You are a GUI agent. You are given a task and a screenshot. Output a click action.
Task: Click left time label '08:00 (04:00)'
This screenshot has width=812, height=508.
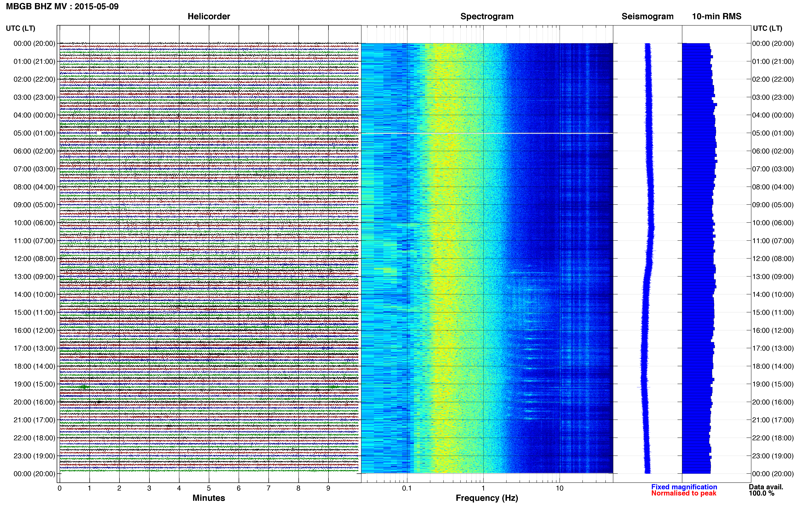[34, 187]
